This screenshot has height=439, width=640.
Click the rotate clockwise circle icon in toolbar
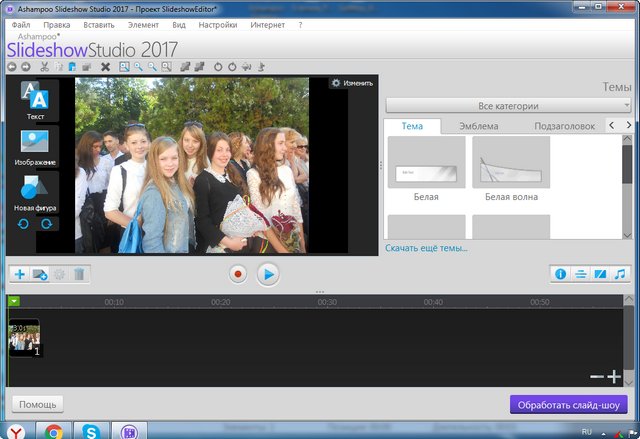coord(232,67)
